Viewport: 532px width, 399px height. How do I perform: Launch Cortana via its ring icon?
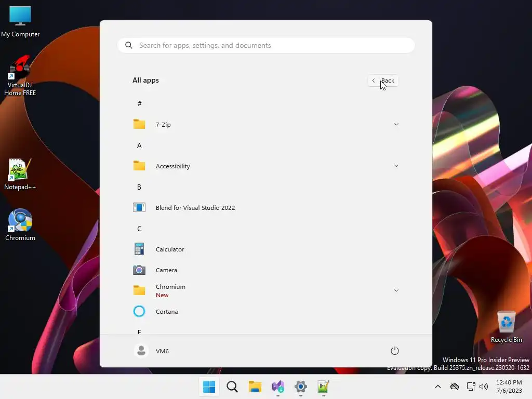(139, 312)
